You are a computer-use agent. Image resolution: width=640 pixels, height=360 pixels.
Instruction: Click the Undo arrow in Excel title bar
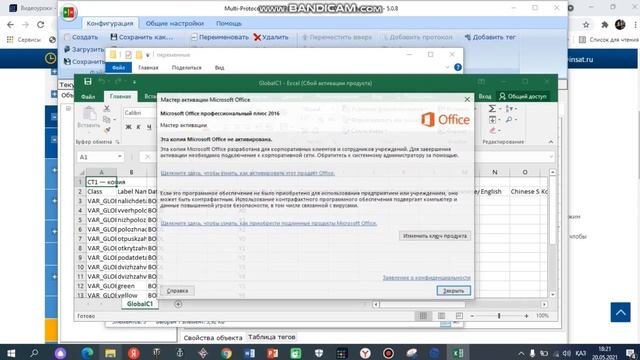click(x=101, y=82)
